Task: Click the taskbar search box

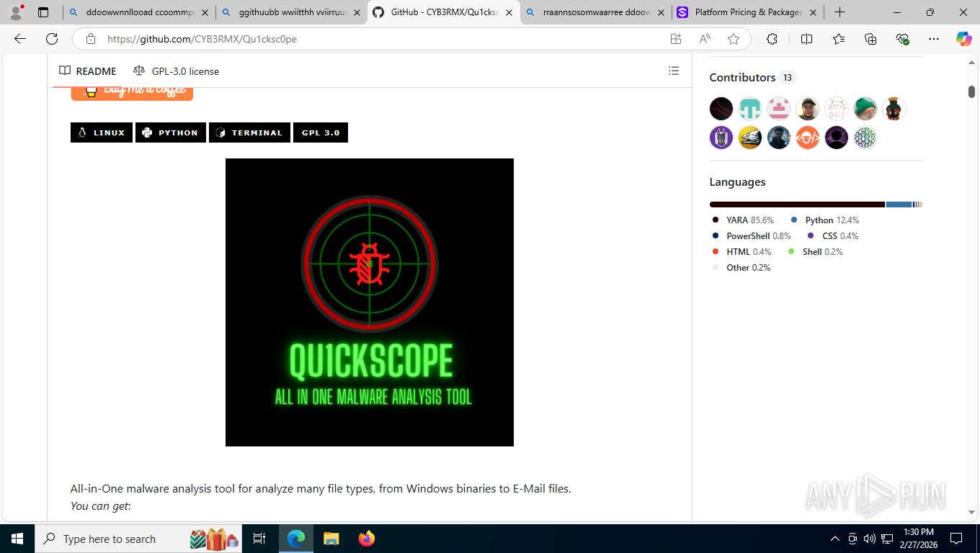Action: (x=139, y=539)
